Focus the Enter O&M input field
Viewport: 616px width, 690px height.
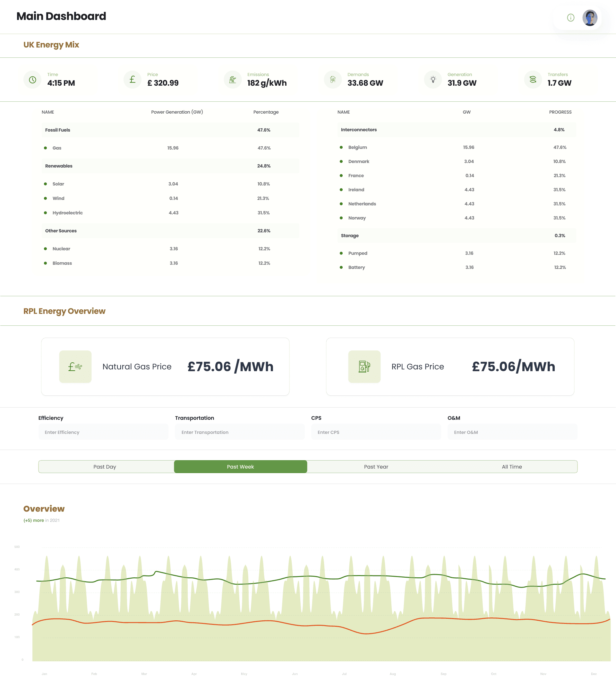(x=512, y=432)
